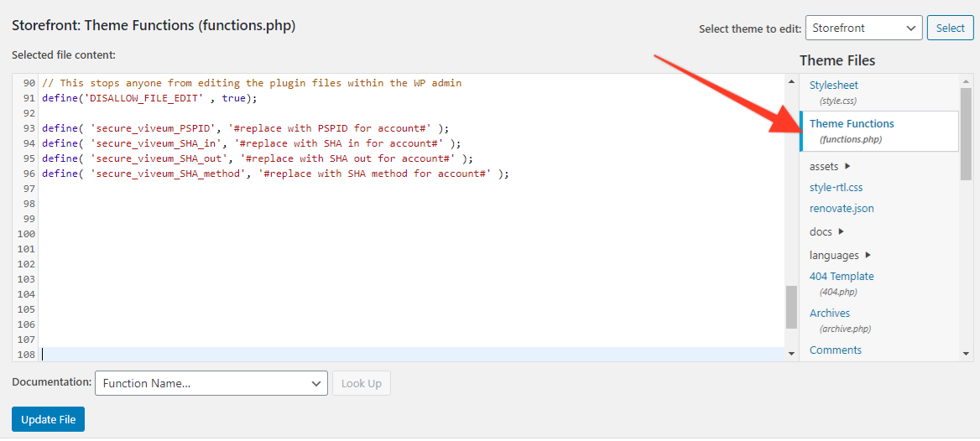Click the Theme Files heading
The height and width of the screenshot is (441, 980).
click(x=837, y=60)
